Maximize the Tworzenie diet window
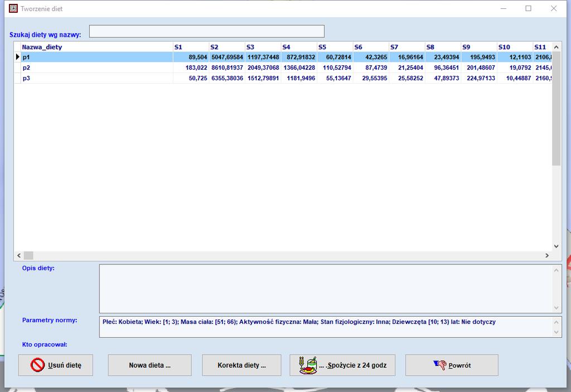 pyautogui.click(x=529, y=8)
